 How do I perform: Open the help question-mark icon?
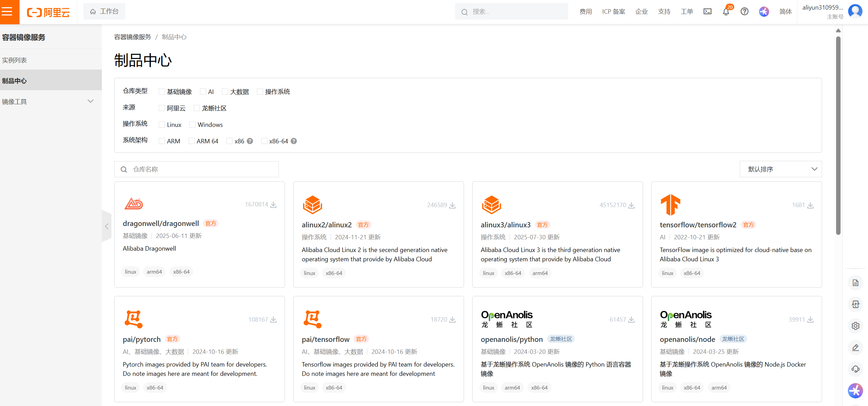pos(744,12)
